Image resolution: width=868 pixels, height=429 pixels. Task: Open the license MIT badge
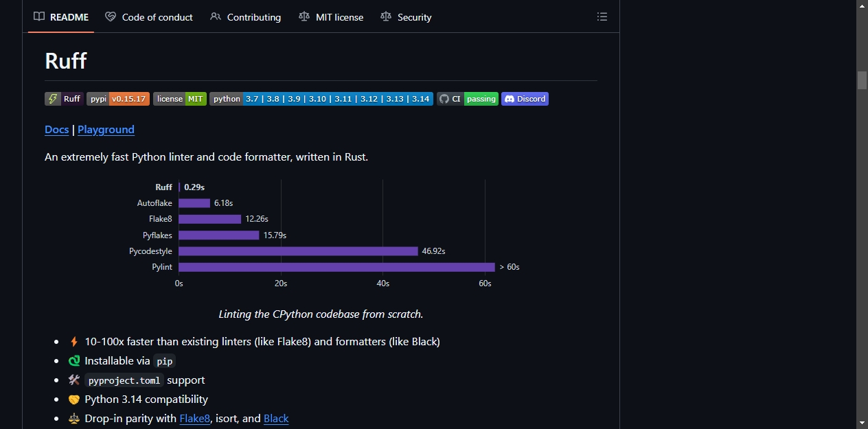[180, 99]
